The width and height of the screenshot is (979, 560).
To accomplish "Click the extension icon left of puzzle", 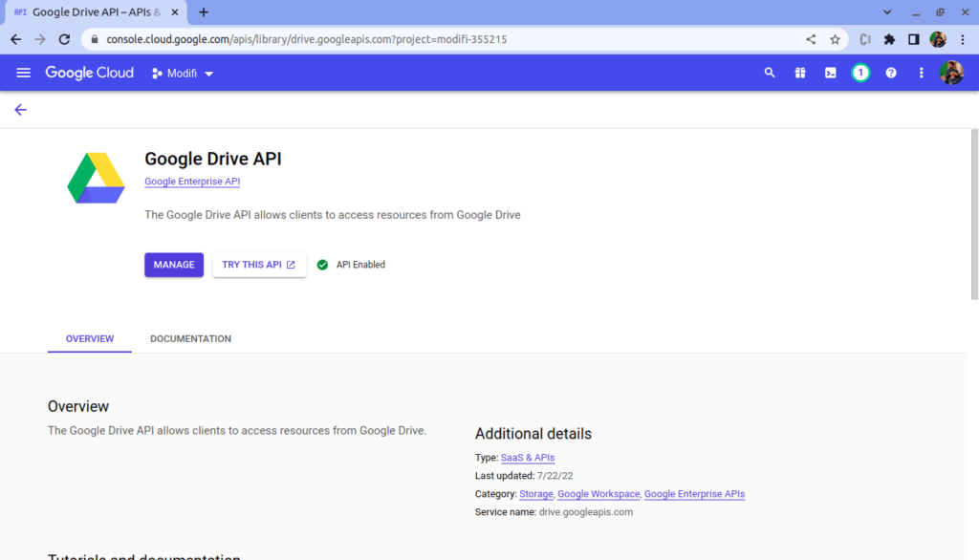I will pos(864,39).
